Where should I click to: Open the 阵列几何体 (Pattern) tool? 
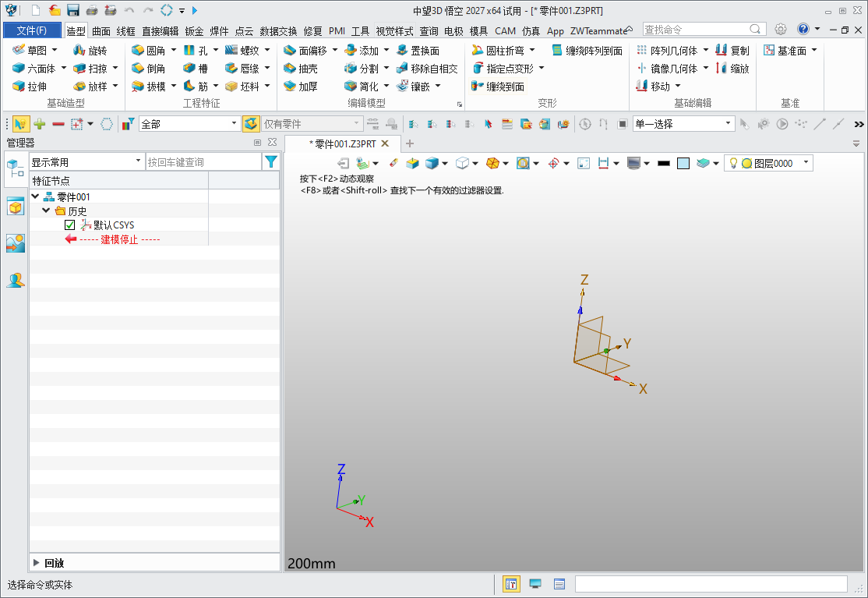point(668,51)
